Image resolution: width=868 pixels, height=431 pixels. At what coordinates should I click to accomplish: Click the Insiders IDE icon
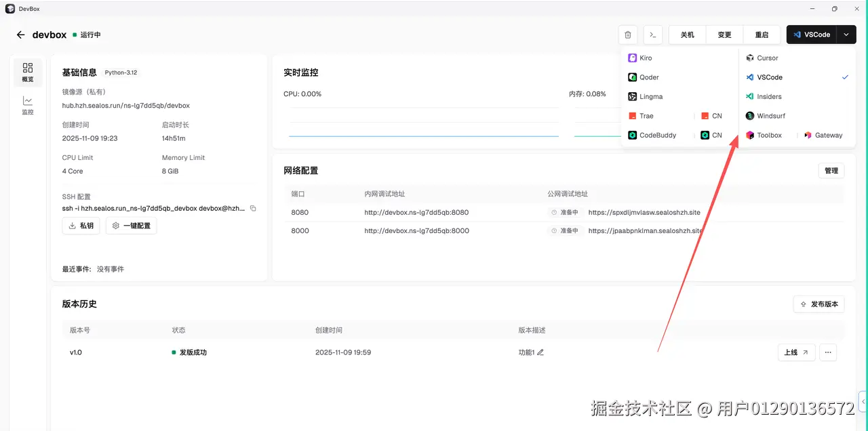(x=750, y=97)
